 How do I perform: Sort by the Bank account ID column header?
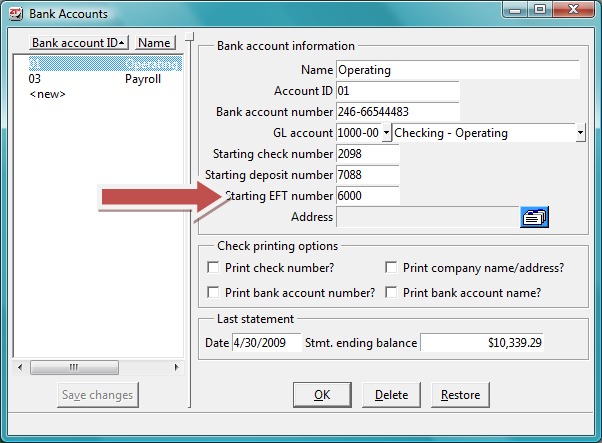[x=79, y=43]
